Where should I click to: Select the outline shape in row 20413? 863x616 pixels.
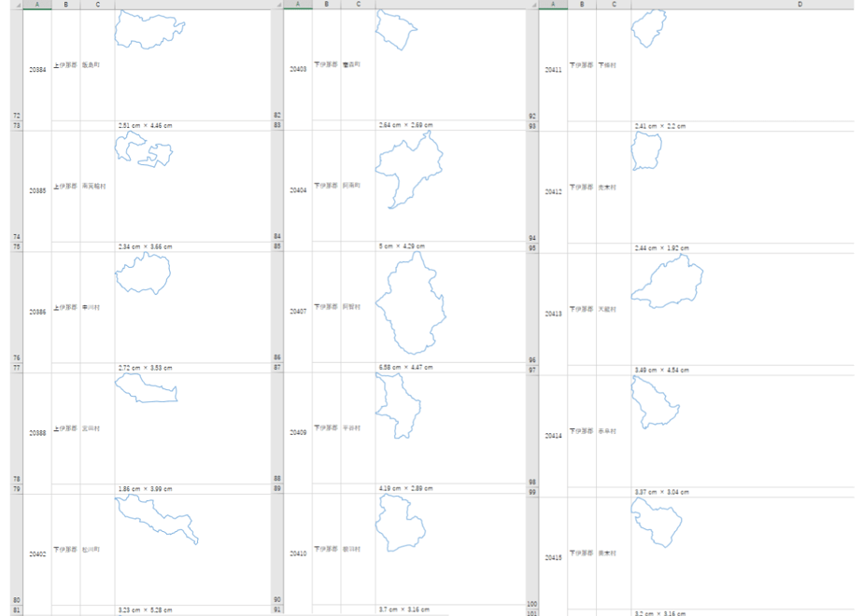[667, 281]
